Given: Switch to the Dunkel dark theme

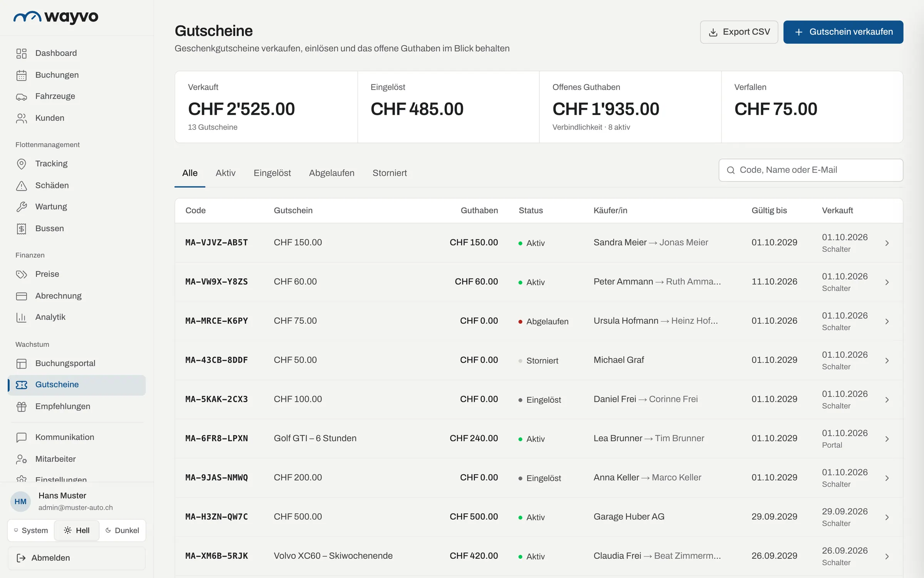Looking at the screenshot, I should tap(122, 531).
